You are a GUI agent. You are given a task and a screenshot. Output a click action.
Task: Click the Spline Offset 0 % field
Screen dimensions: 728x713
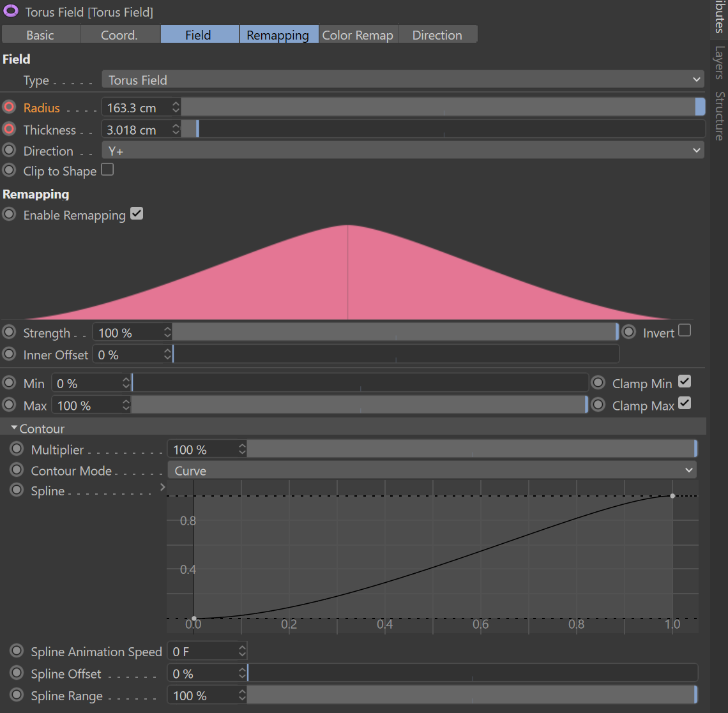[x=203, y=673]
